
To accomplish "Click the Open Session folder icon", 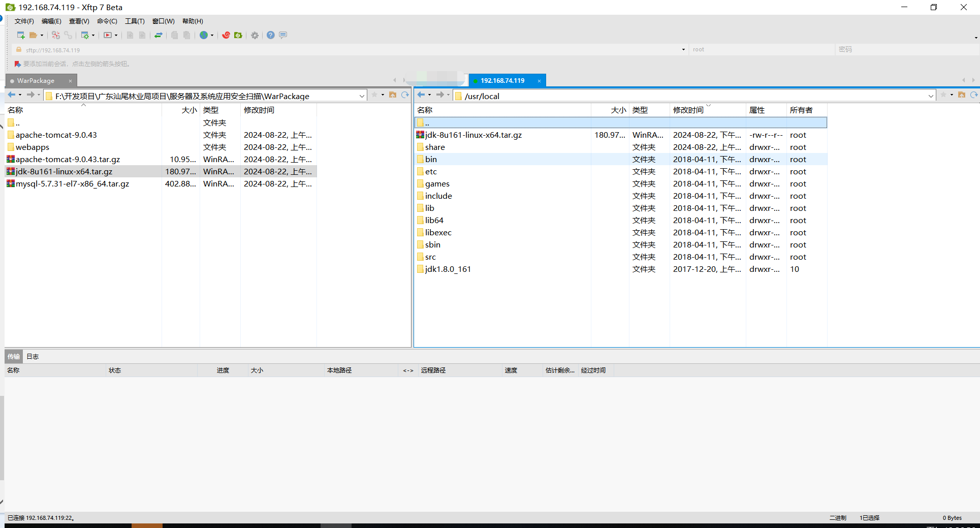I will pyautogui.click(x=33, y=35).
